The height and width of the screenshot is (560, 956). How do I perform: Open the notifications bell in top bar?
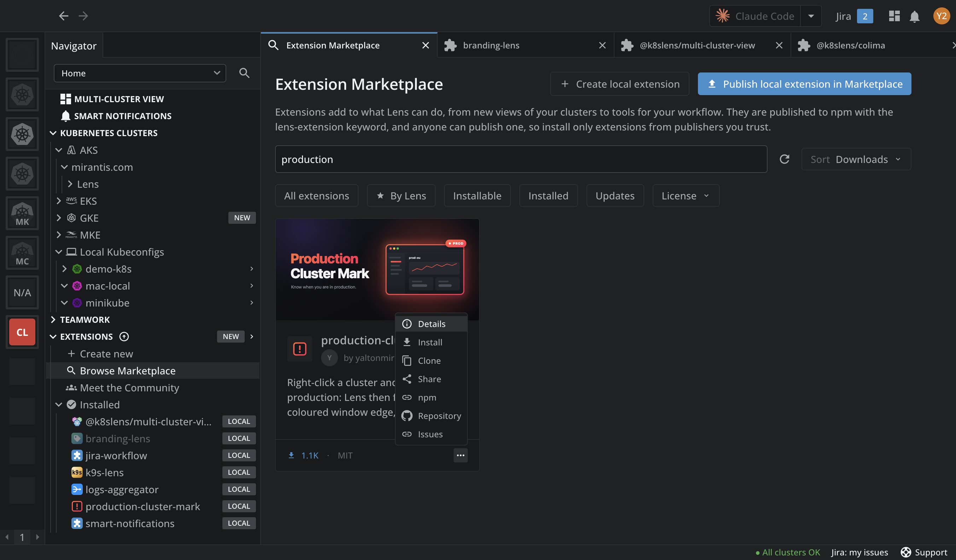(914, 16)
